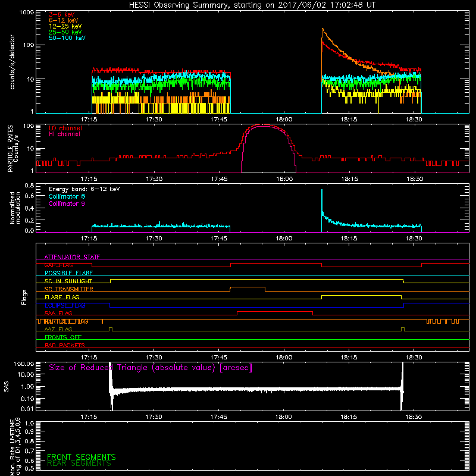Click the 0.7 tick on the livetime axis
This screenshot has width=476, height=476.
(x=29, y=451)
